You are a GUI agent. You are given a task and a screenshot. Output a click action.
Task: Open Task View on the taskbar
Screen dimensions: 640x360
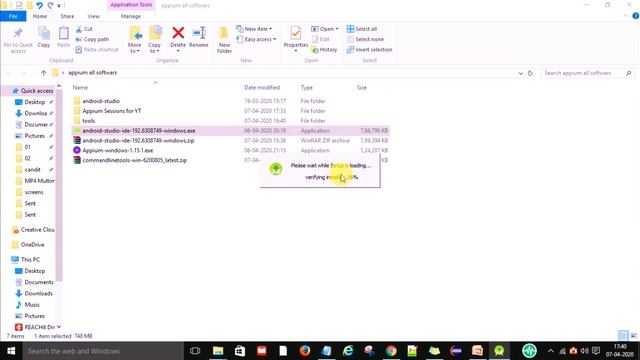pyautogui.click(x=195, y=351)
